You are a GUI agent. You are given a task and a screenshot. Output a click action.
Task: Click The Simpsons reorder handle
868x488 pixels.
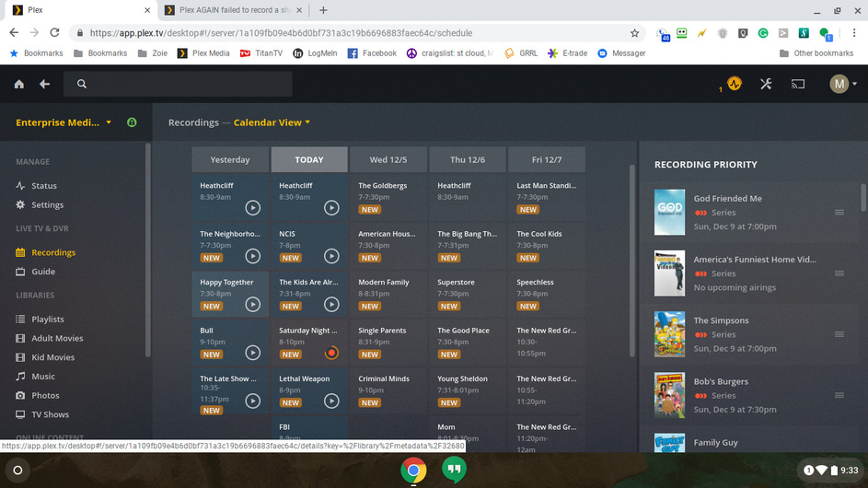pyautogui.click(x=839, y=334)
